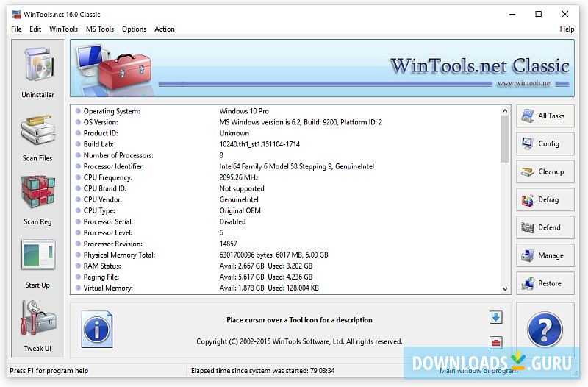Select the Processor Identifier row
588x387 pixels.
point(287,166)
